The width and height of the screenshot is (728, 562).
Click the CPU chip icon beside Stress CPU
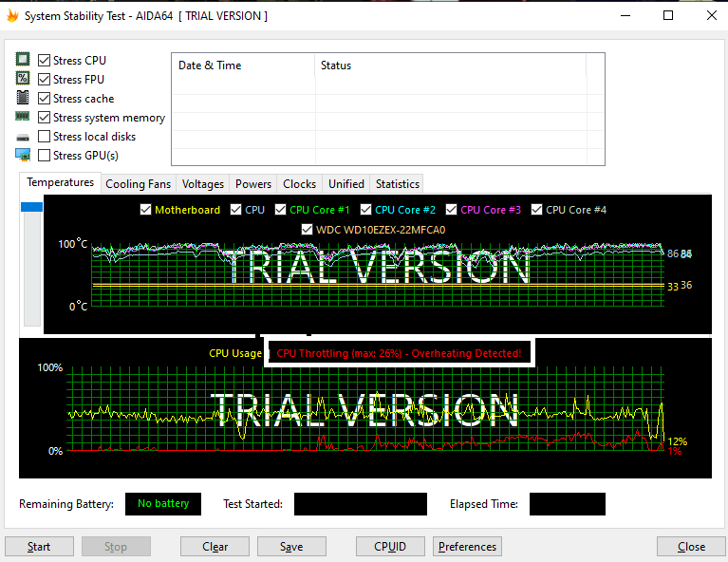pyautogui.click(x=23, y=60)
